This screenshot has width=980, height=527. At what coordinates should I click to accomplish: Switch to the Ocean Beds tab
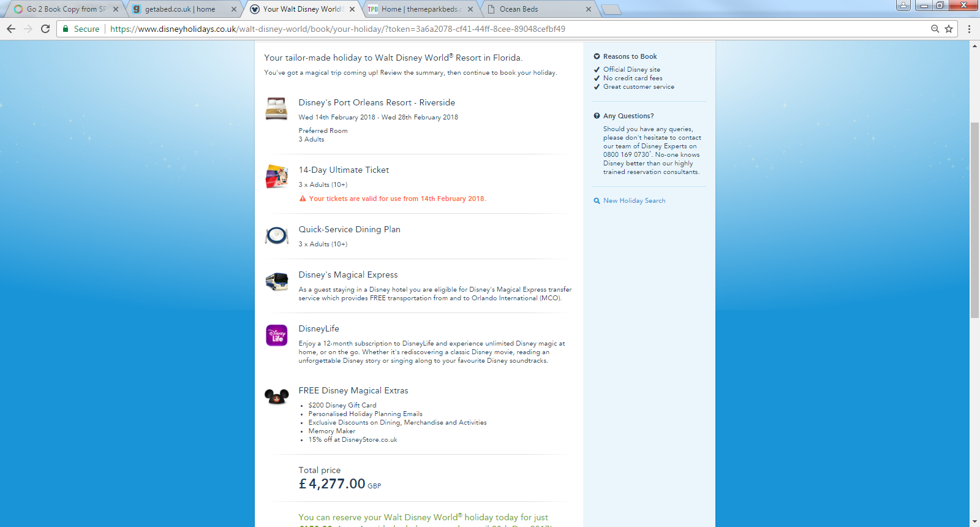click(x=538, y=9)
